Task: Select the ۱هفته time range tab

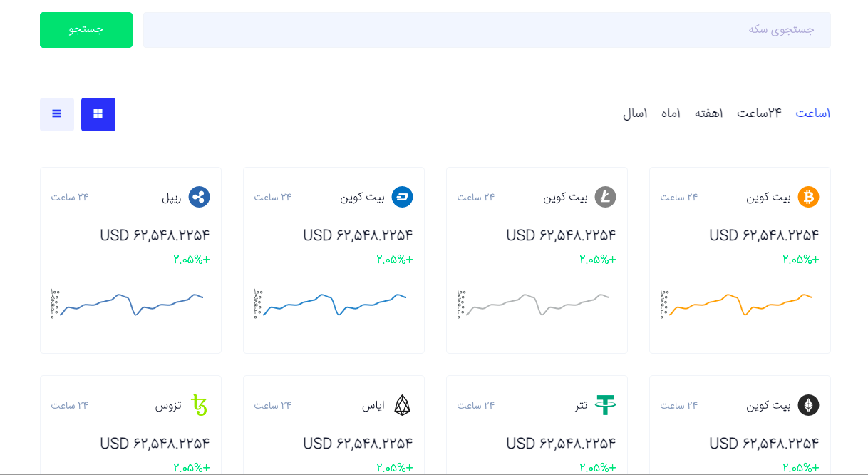Action: pos(709,113)
